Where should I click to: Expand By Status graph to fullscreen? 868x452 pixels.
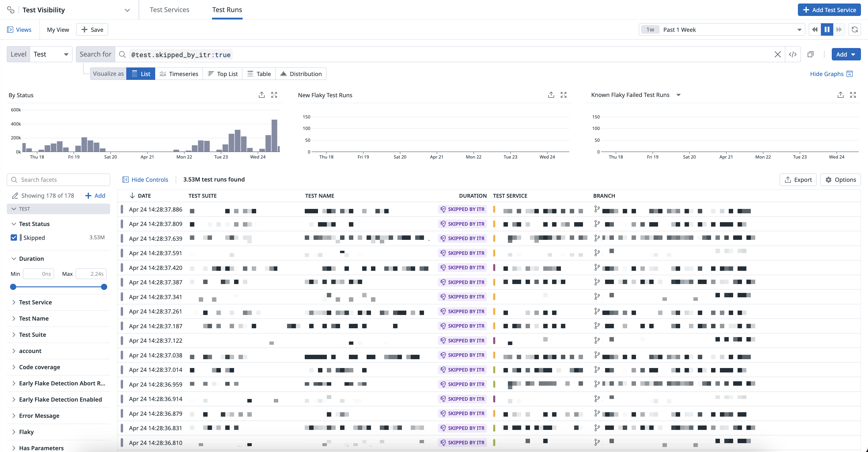pyautogui.click(x=274, y=95)
